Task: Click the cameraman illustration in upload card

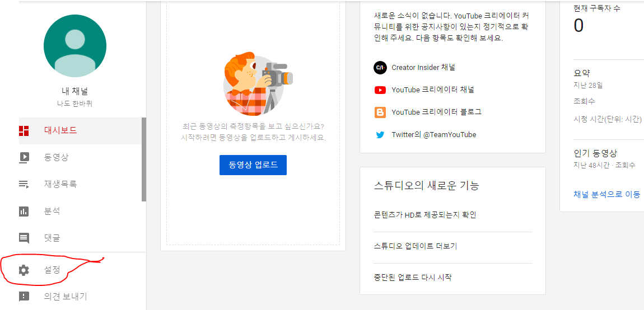Action: pos(258,84)
